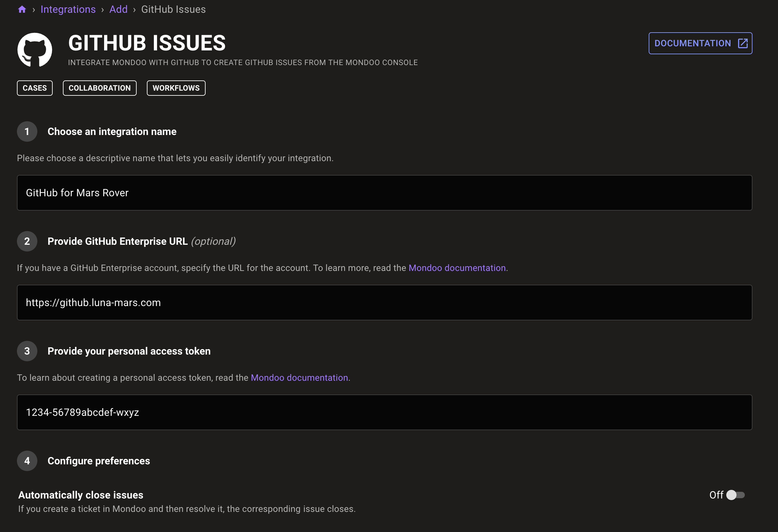
Task: Go to the Add breadcrumb link
Action: [x=118, y=9]
